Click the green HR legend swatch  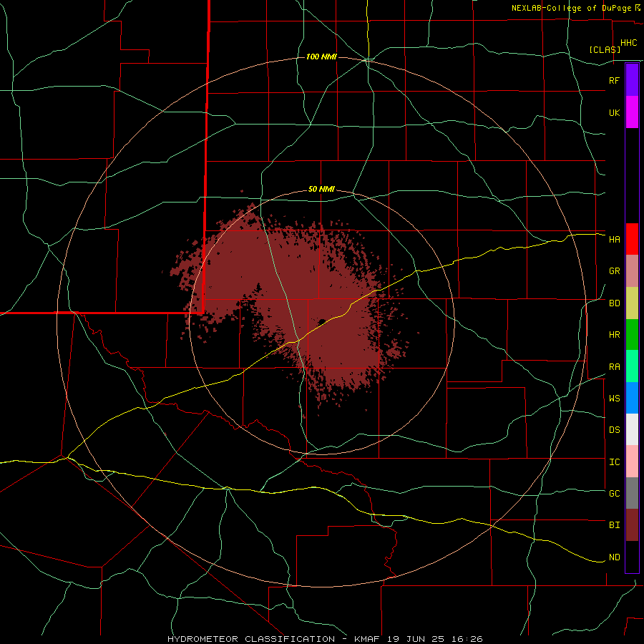632,335
